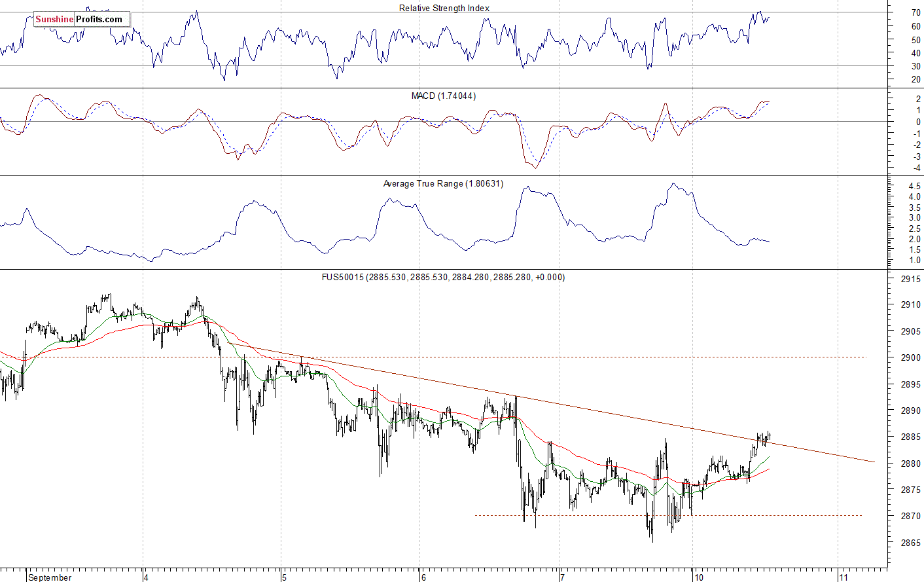Click the ATR 2.5 axis value

pos(915,228)
